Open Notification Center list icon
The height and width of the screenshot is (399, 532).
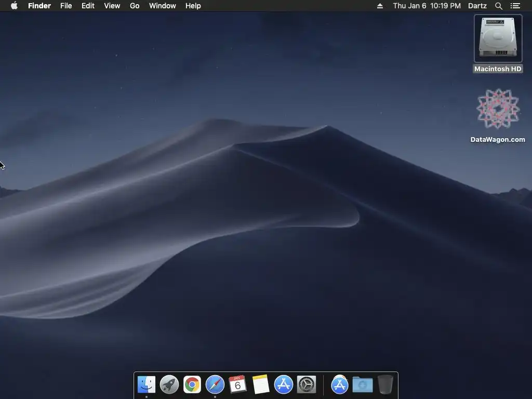pyautogui.click(x=515, y=6)
